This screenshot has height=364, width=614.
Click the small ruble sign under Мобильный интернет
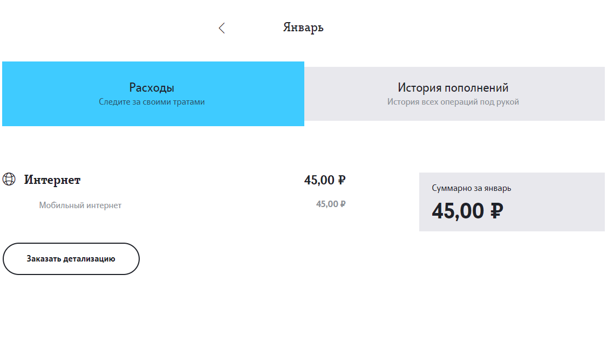[343, 204]
